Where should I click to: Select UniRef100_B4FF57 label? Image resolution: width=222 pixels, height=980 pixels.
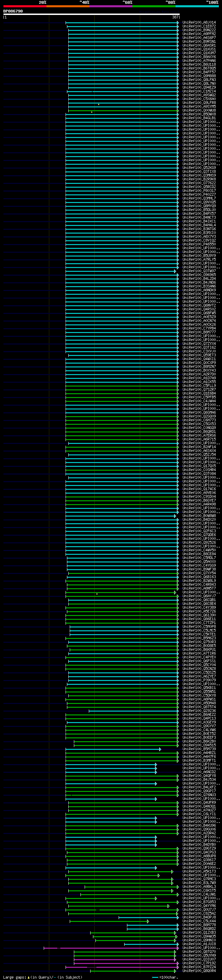[199, 72]
